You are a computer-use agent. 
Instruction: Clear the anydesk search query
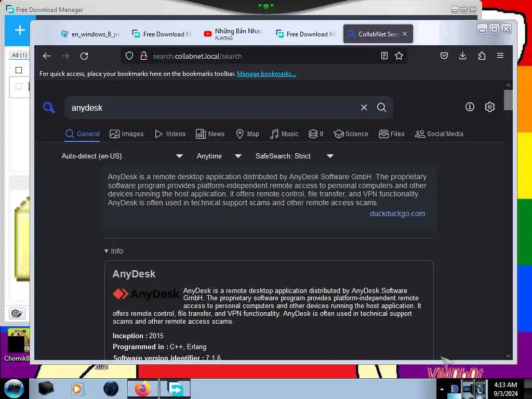[x=364, y=108]
